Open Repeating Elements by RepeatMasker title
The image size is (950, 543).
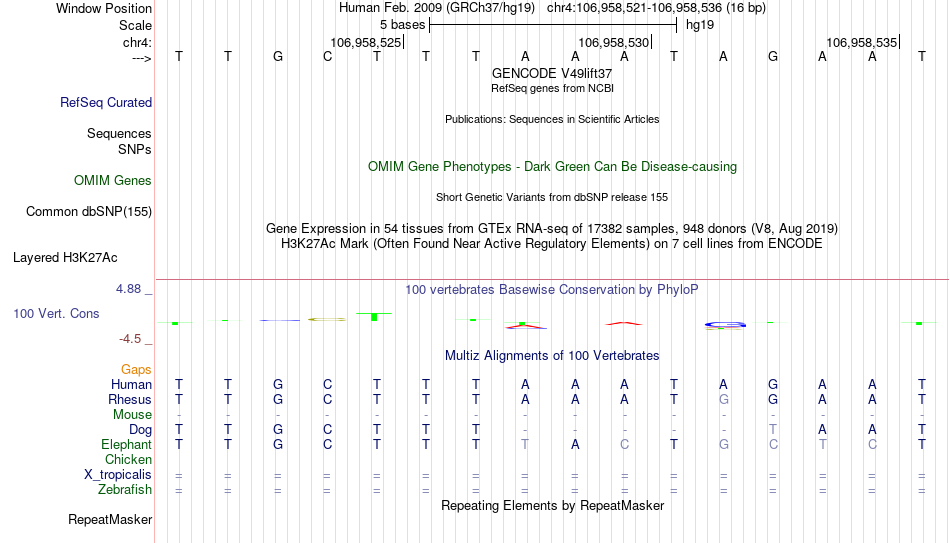552,505
